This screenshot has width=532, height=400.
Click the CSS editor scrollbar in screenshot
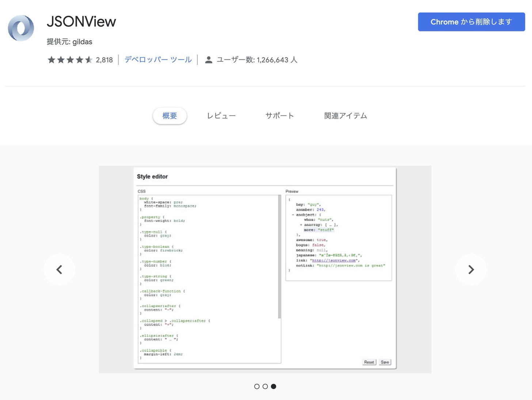[280, 257]
